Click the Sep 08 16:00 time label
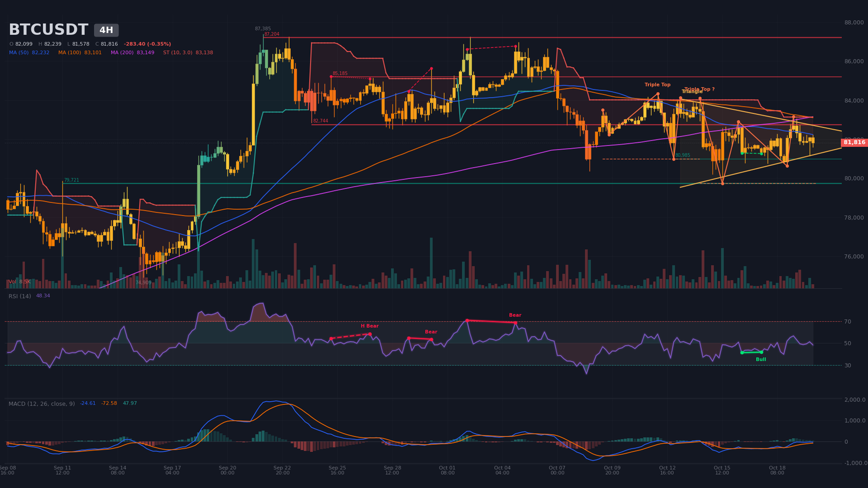Image resolution: width=868 pixels, height=488 pixels. (x=8, y=470)
